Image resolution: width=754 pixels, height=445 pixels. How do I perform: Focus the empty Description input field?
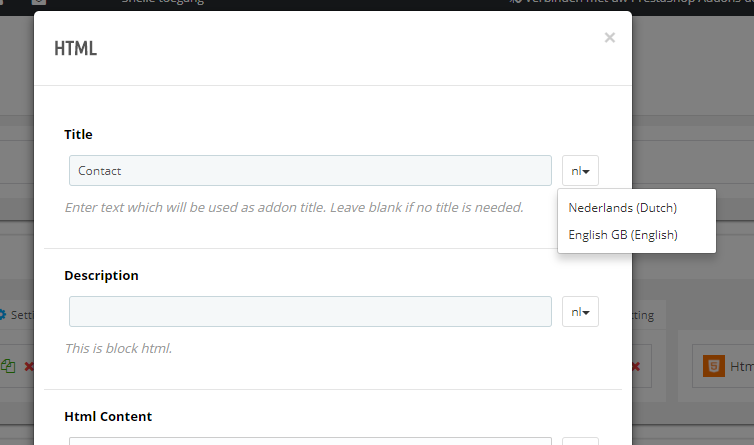coord(310,312)
